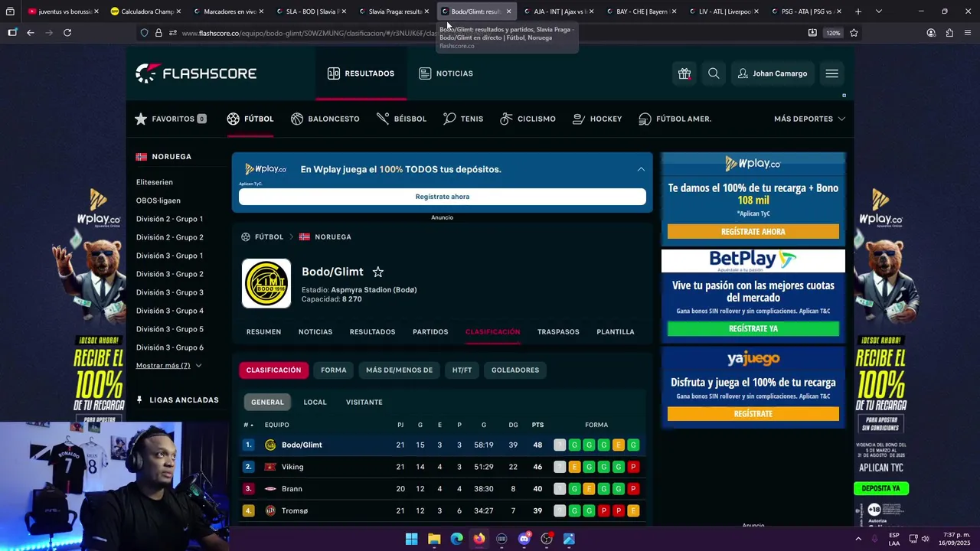980x551 pixels.
Task: Open the browser extensions puzzle icon
Action: coord(949,33)
